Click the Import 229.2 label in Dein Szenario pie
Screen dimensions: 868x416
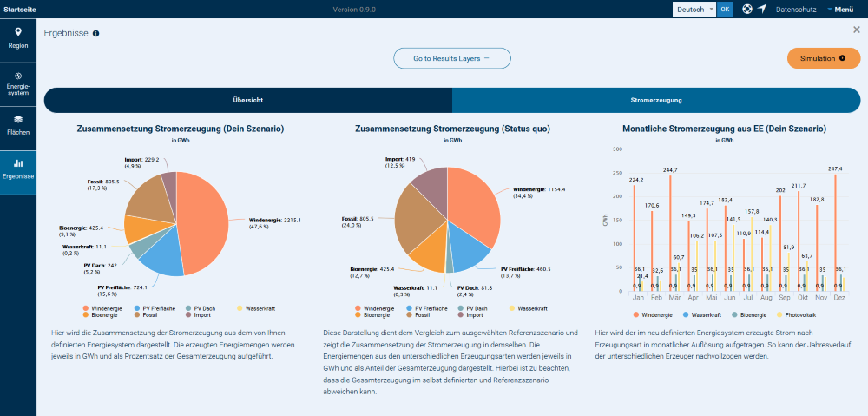pos(142,162)
